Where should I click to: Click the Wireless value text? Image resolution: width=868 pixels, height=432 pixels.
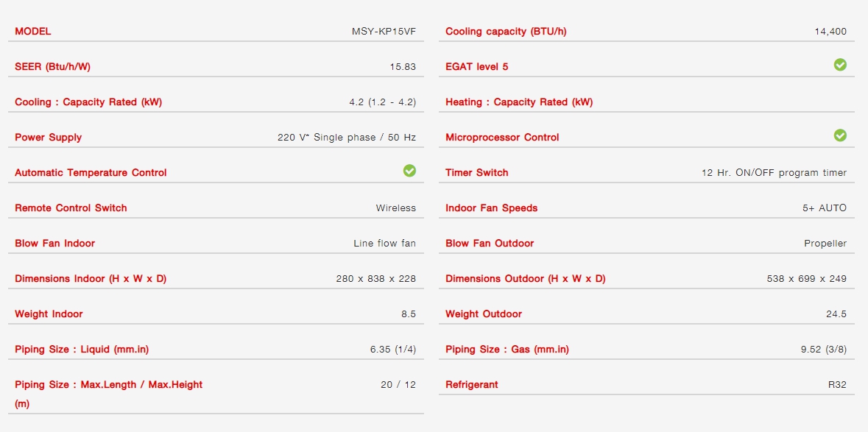pyautogui.click(x=396, y=208)
